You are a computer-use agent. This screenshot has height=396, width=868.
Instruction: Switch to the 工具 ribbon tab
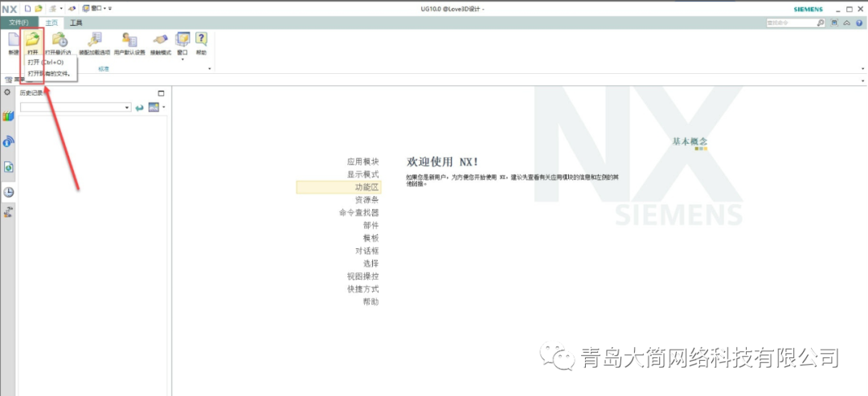click(76, 22)
